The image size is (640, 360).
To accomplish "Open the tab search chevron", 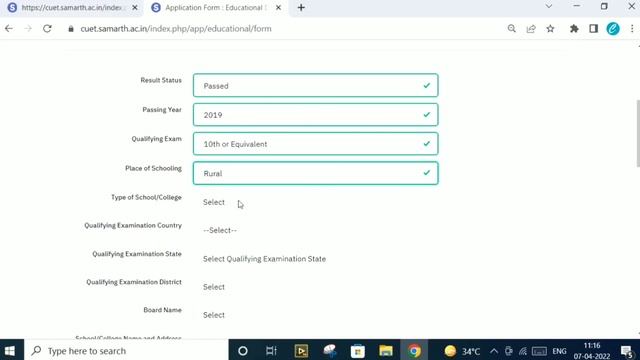I will point(549,7).
